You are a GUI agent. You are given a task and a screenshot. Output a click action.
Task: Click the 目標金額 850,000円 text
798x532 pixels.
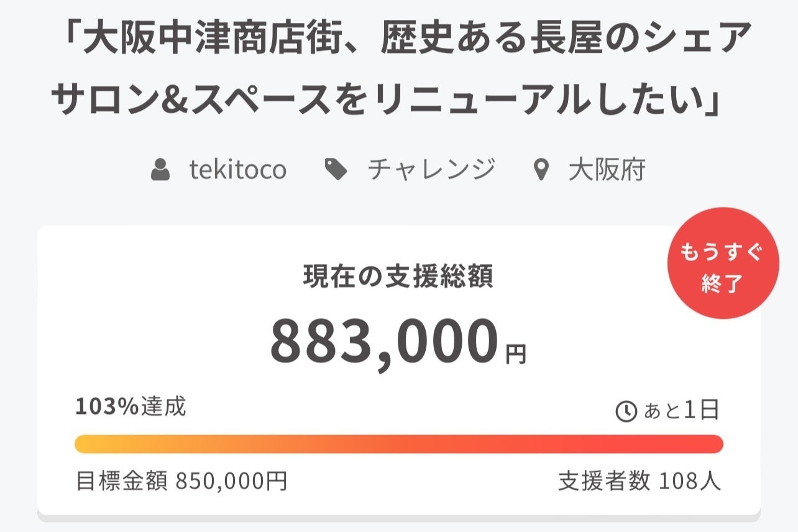[x=181, y=481]
